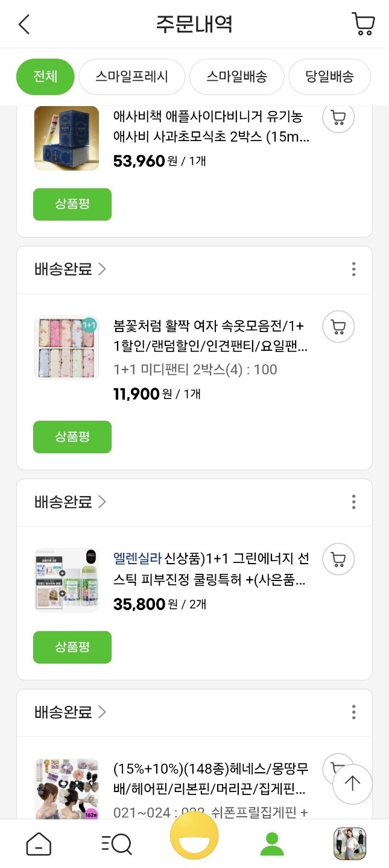Select the 전체 filter tab
Viewport: 389px width, 868px height.
(x=45, y=77)
